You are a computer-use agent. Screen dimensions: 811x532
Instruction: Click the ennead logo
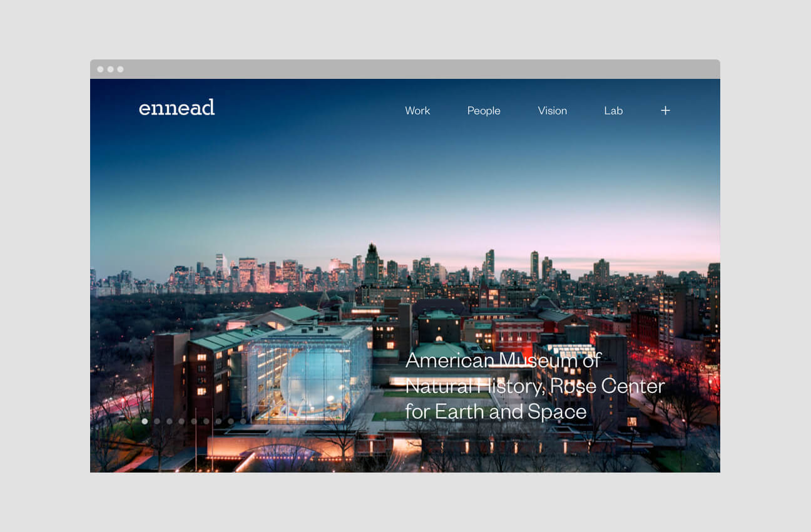177,108
